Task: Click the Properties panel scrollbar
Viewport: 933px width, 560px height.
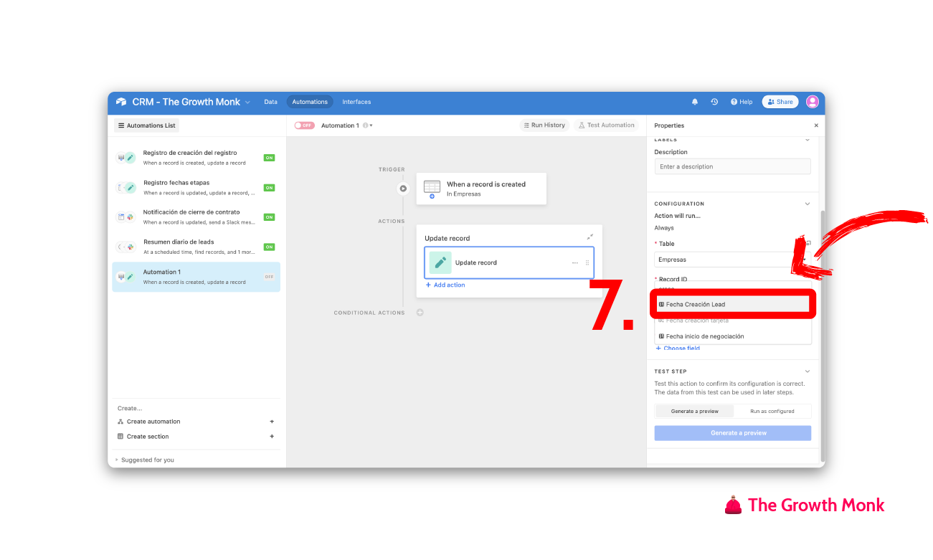Action: click(823, 337)
